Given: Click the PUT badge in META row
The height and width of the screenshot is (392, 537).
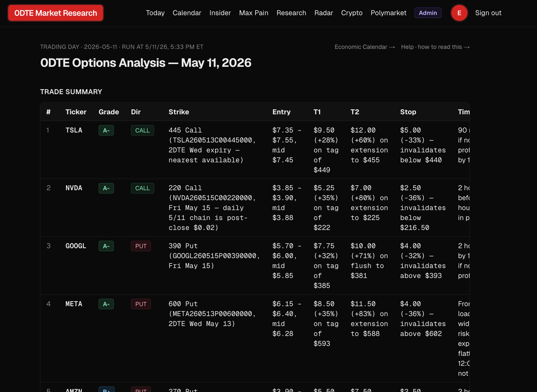Looking at the screenshot, I should pyautogui.click(x=141, y=304).
